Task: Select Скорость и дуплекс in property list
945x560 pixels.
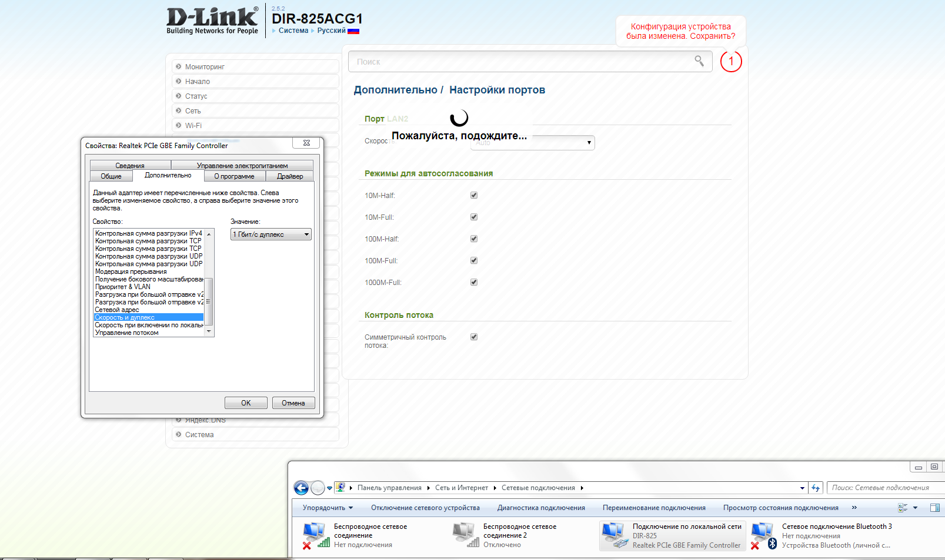Action: (x=149, y=317)
